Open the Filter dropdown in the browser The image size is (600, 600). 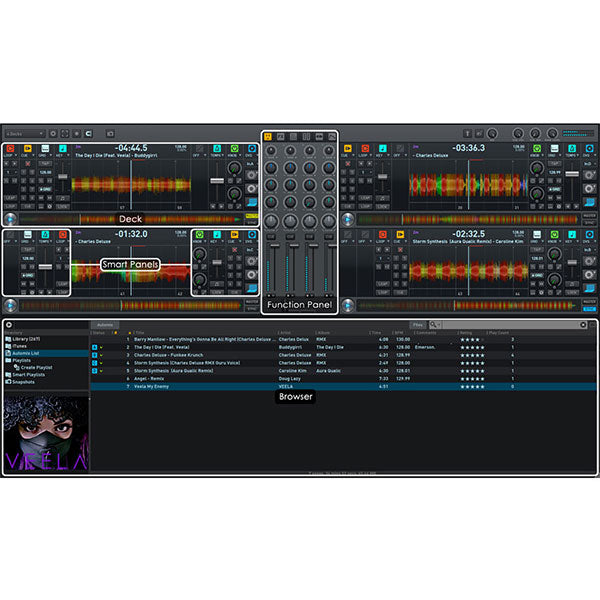418,325
